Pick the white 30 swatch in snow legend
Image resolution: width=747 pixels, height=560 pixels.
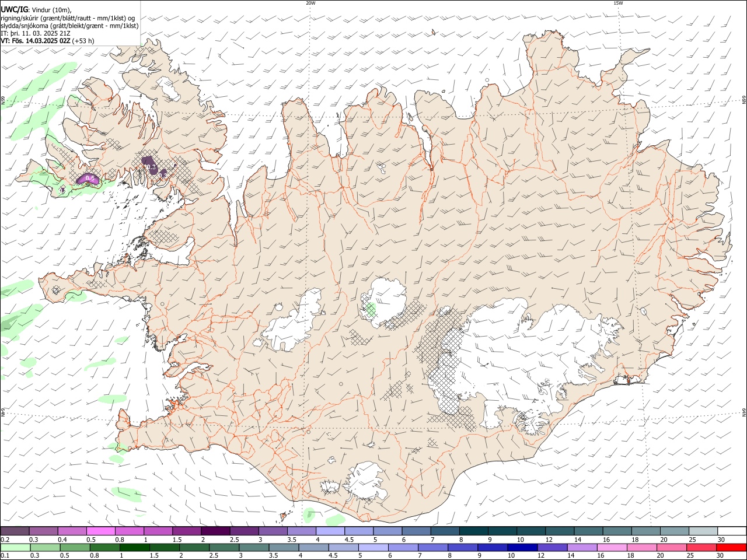coord(732,531)
